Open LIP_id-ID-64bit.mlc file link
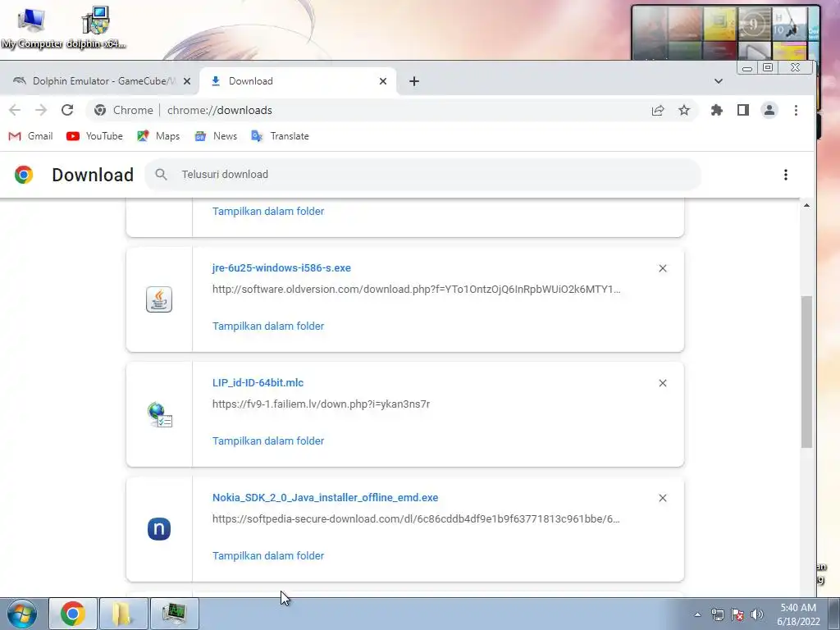The image size is (840, 630). pyautogui.click(x=258, y=383)
